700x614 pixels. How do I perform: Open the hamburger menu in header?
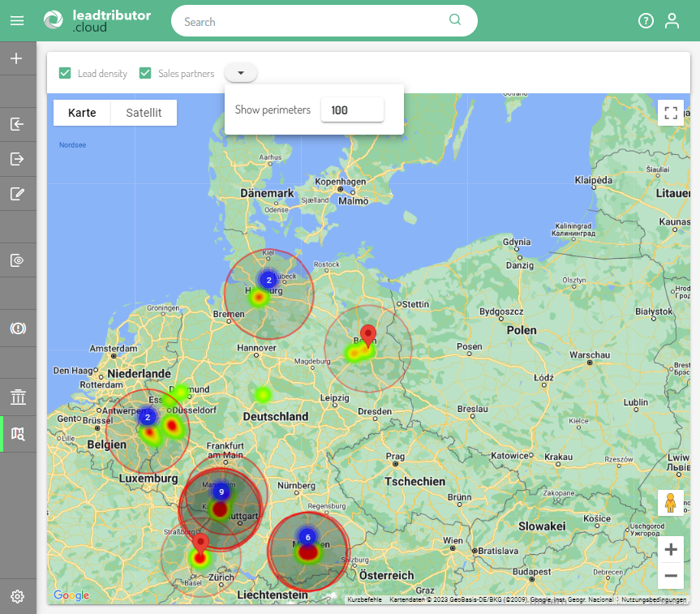pyautogui.click(x=17, y=21)
